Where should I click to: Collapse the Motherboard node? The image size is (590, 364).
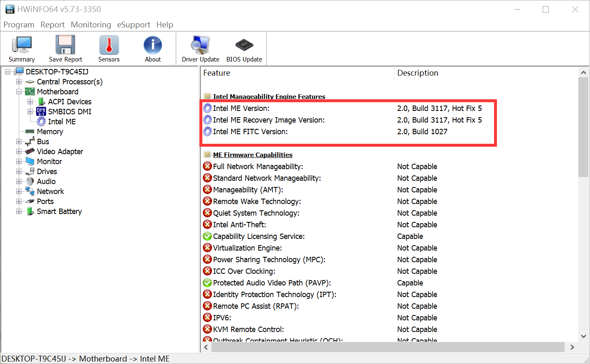tap(19, 92)
